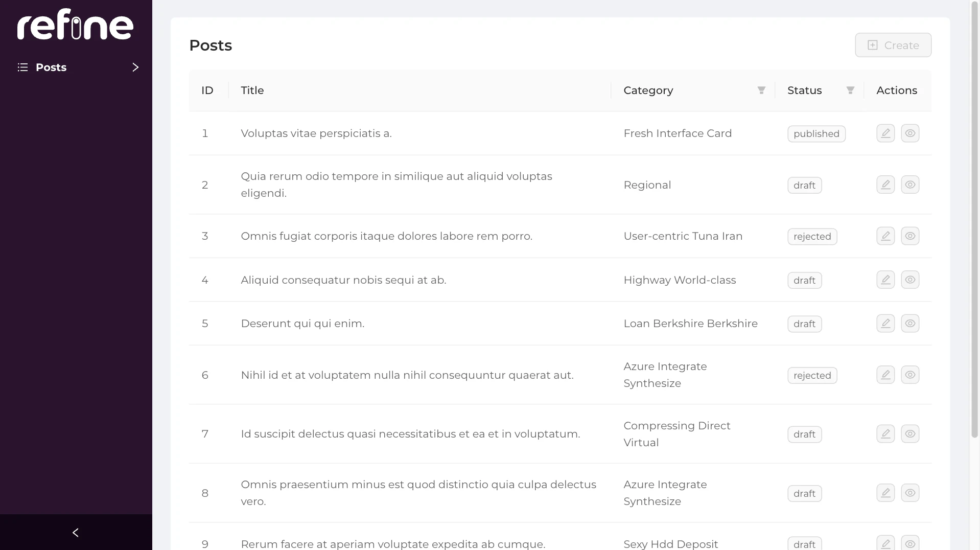Viewport: 980px width, 550px height.
Task: Collapse the sidebar with the left chevron
Action: click(76, 533)
